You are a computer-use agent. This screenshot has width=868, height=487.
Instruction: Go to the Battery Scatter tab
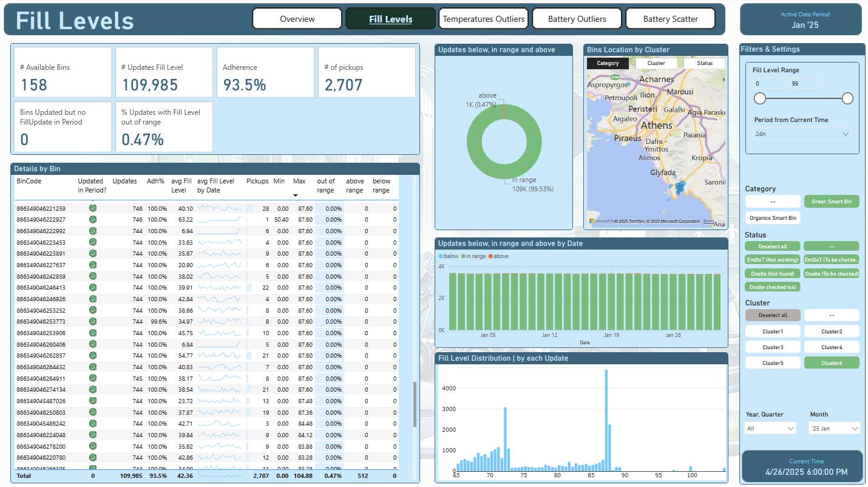tap(670, 19)
